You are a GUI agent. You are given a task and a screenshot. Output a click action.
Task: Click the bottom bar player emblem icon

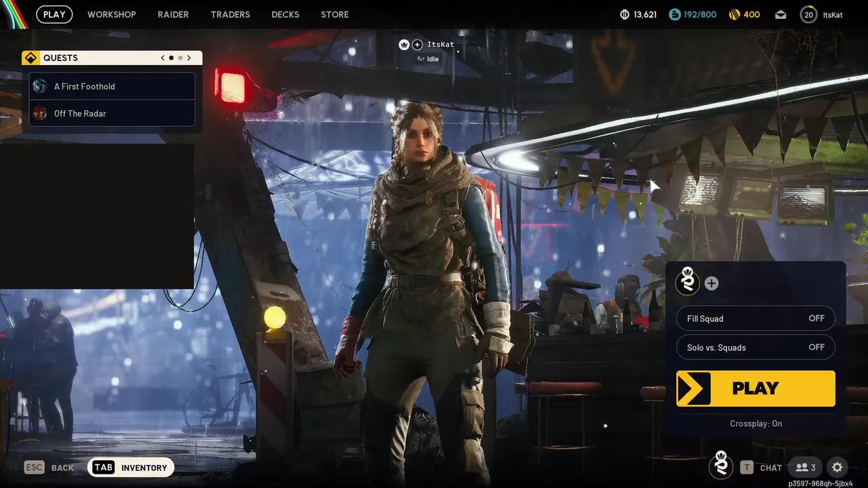tap(721, 465)
